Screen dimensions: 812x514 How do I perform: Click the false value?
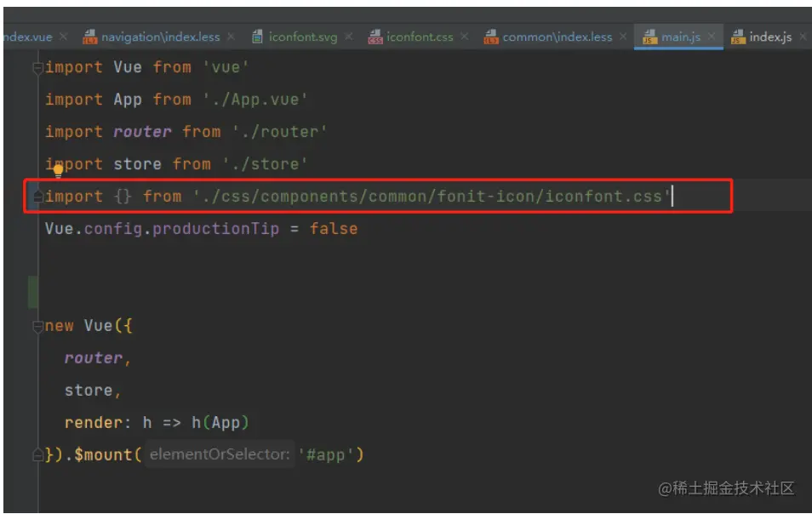(x=334, y=229)
